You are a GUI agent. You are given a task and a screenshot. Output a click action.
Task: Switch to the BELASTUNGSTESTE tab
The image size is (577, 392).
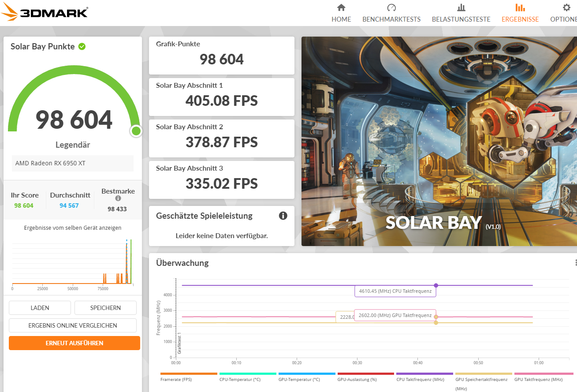click(x=461, y=13)
